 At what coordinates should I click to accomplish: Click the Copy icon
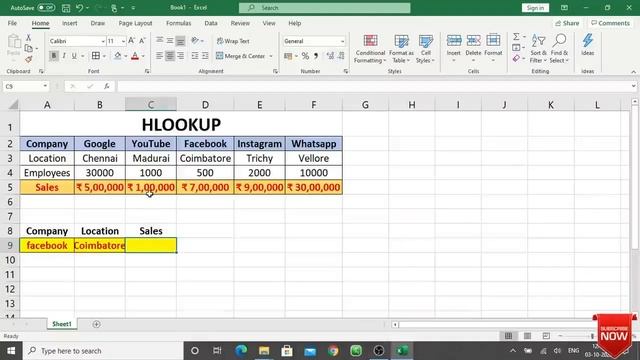29,48
